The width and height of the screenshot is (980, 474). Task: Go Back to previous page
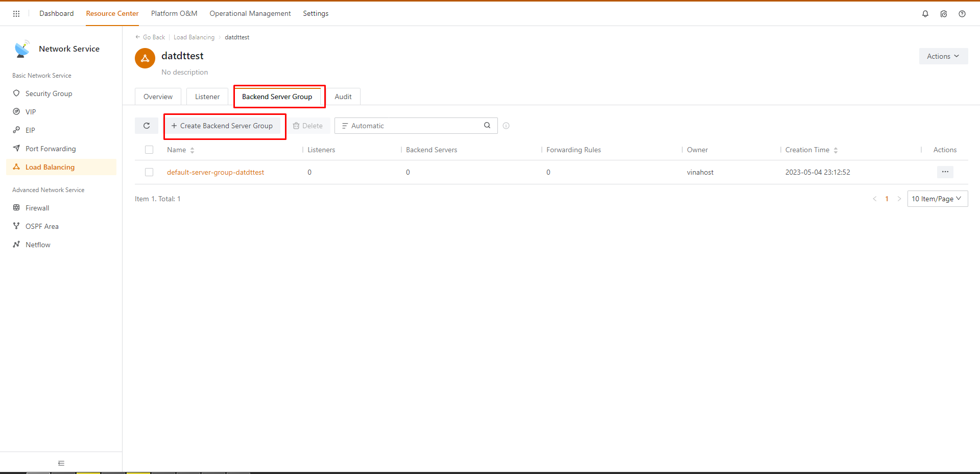click(150, 37)
